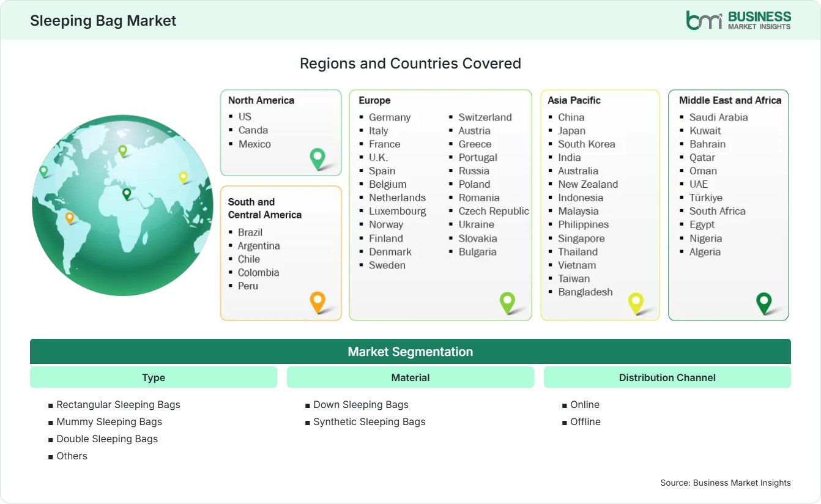Click the Source: Business Market Insights note
Image resolution: width=821 pixels, height=504 pixels.
726,483
